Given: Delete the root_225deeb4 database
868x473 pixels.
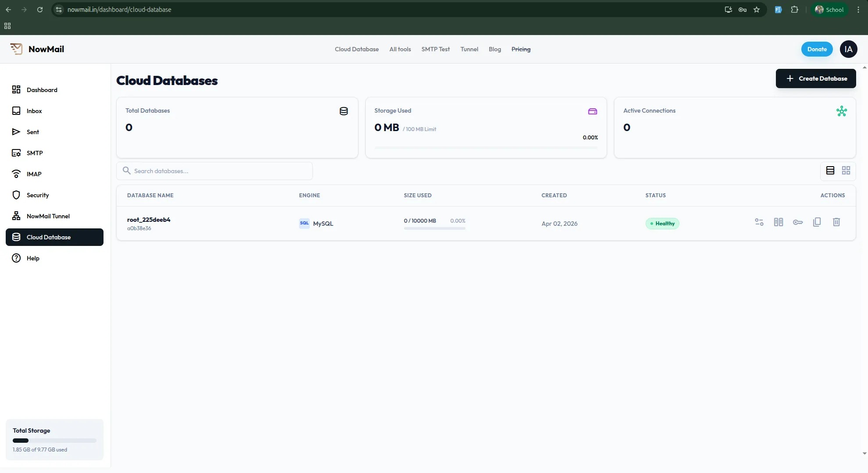Looking at the screenshot, I should click(x=836, y=222).
